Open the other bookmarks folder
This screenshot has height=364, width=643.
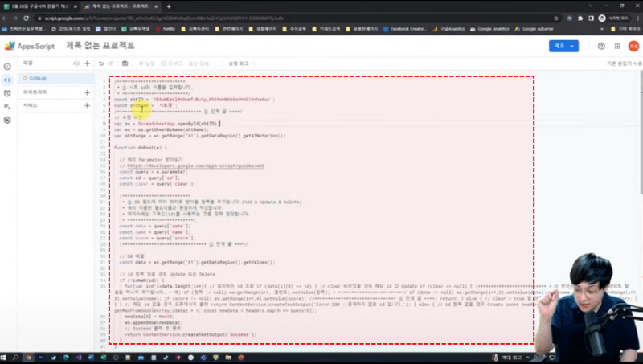(625, 29)
